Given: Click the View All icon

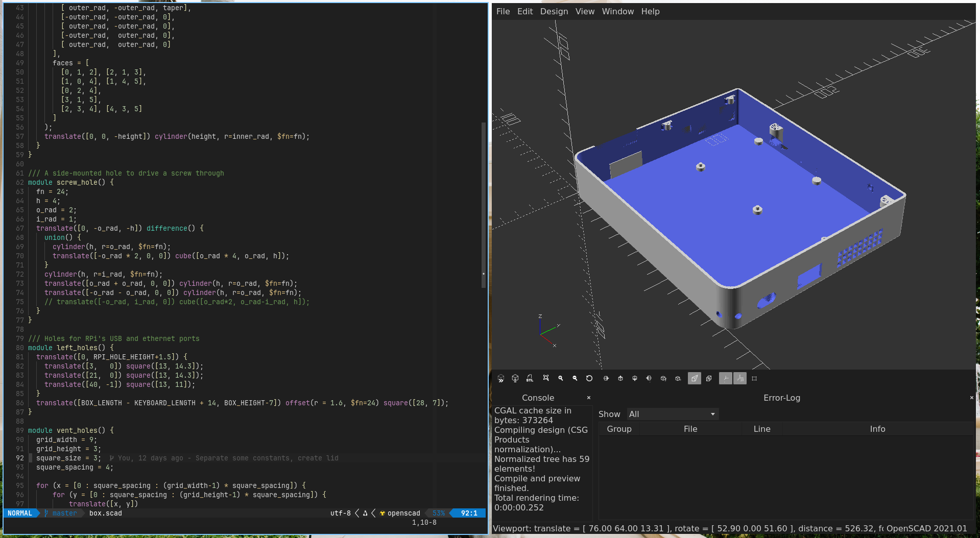Looking at the screenshot, I should [x=546, y=378].
